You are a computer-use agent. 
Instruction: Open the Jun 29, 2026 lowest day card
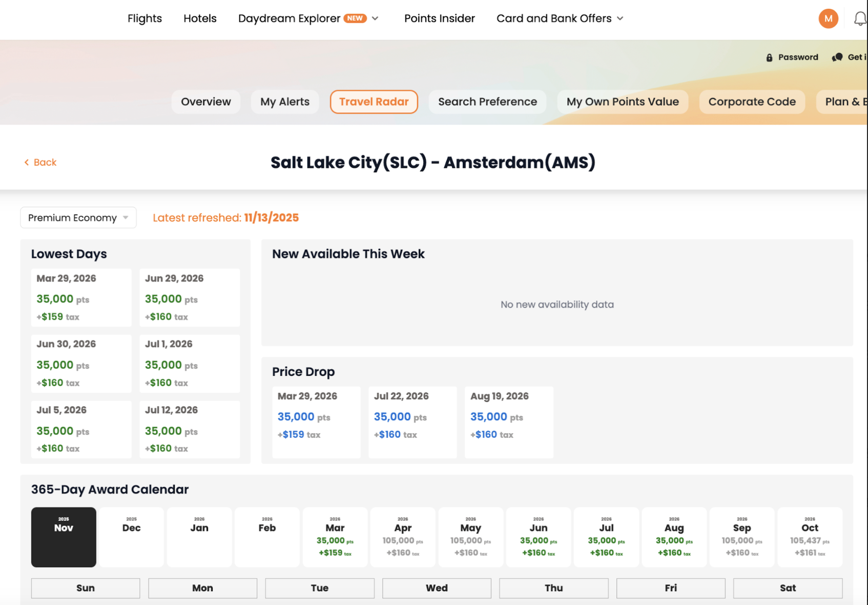(190, 297)
